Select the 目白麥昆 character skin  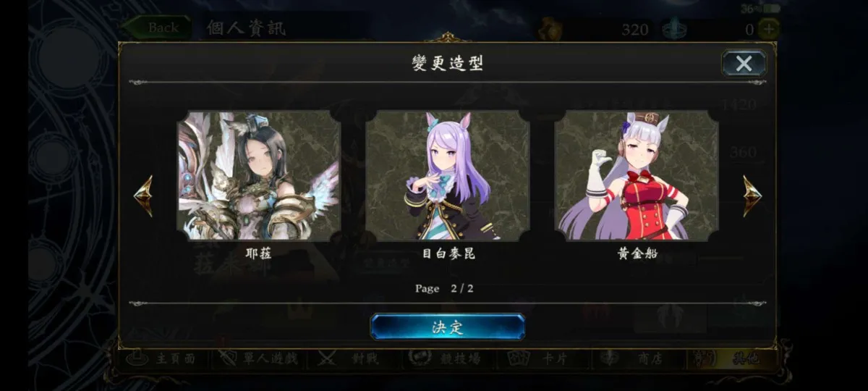point(448,176)
